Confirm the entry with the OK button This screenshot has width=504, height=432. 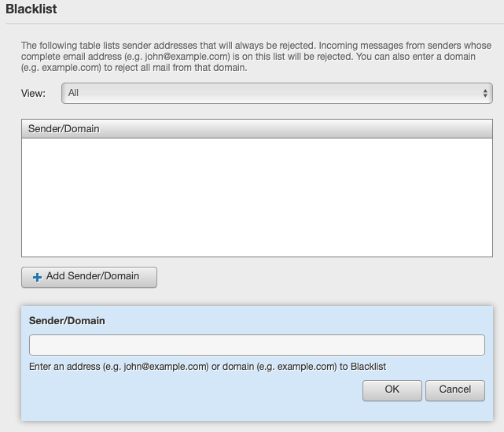pos(392,390)
